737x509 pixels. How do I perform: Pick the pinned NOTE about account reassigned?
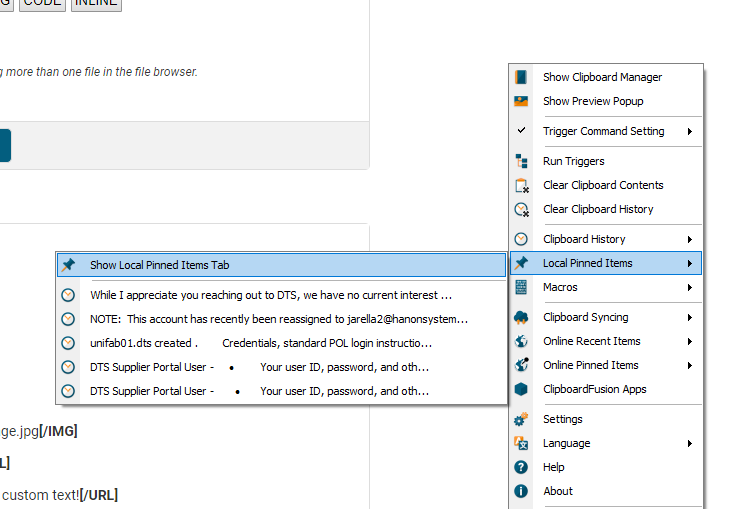tap(279, 319)
